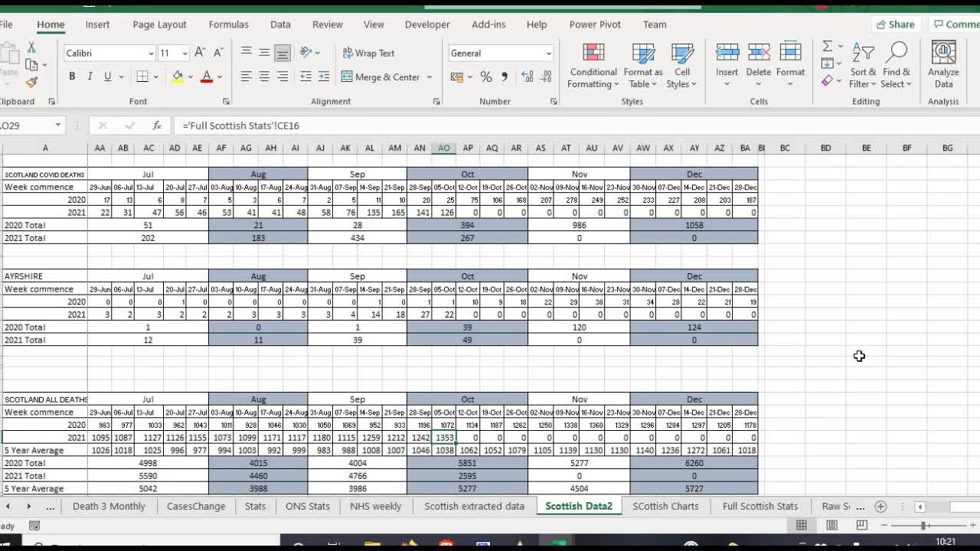Click the Borders icon
Viewport: 980px width, 551px height.
point(142,77)
